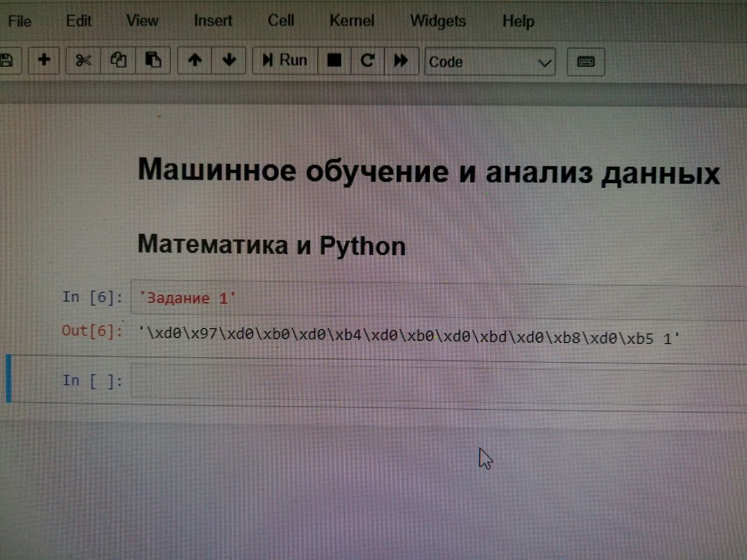Restart kernel and rerun all with fast-forward icon
This screenshot has width=747, height=560.
click(x=401, y=60)
